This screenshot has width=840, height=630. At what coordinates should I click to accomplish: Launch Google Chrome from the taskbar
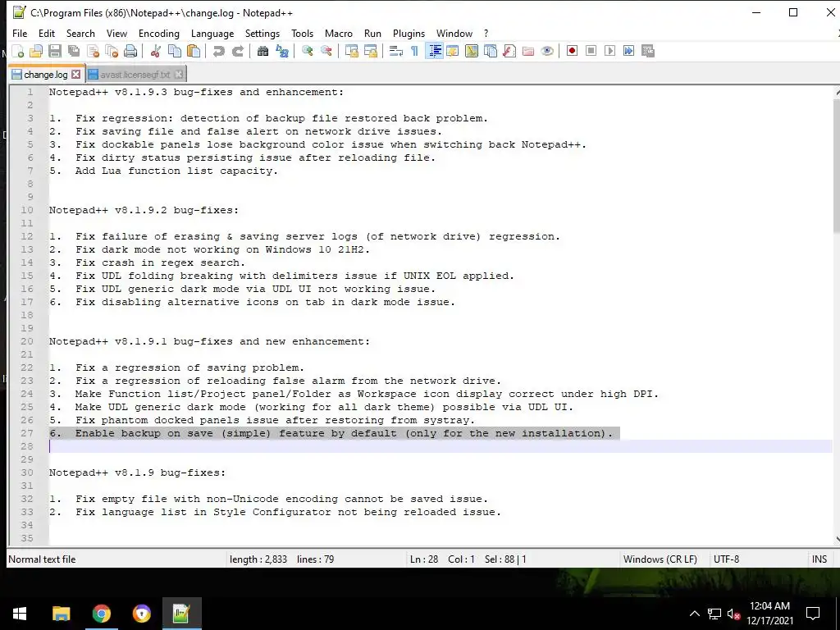click(x=101, y=614)
